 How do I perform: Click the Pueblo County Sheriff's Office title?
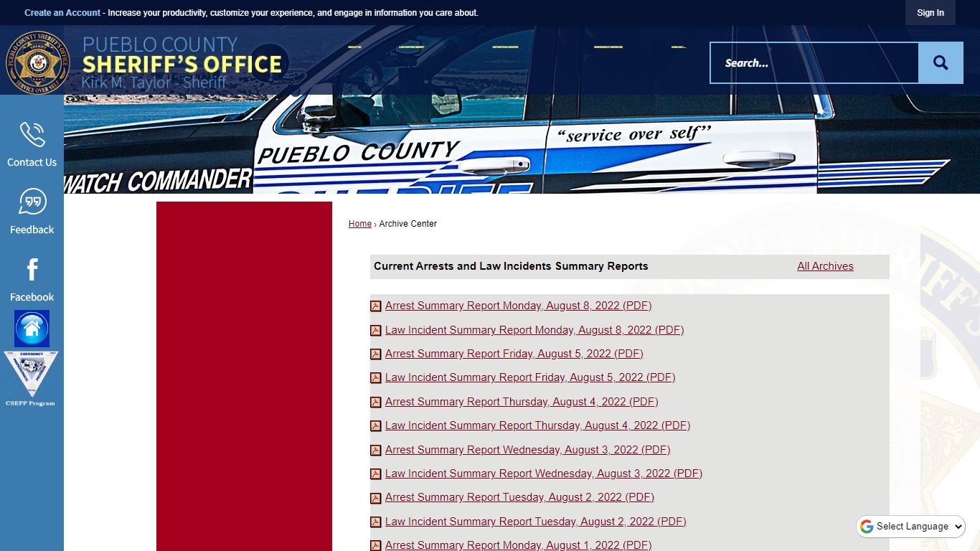coord(182,63)
